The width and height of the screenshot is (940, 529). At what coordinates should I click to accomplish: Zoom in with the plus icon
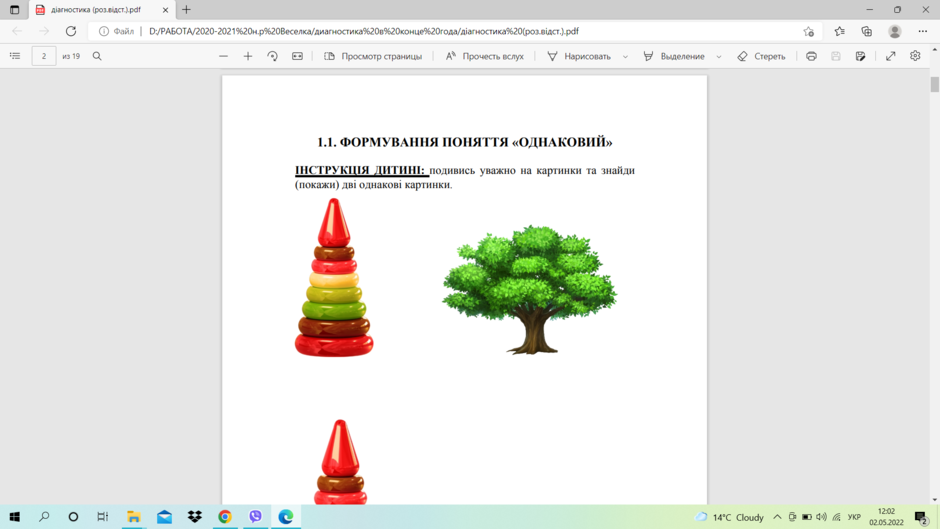pyautogui.click(x=248, y=56)
